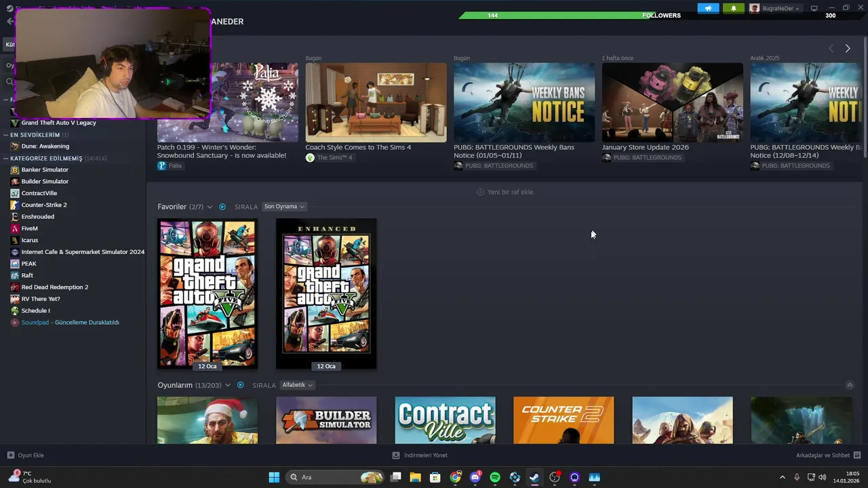Image resolution: width=868 pixels, height=488 pixels.
Task: Open weather widget showing 7°C
Action: 30,477
